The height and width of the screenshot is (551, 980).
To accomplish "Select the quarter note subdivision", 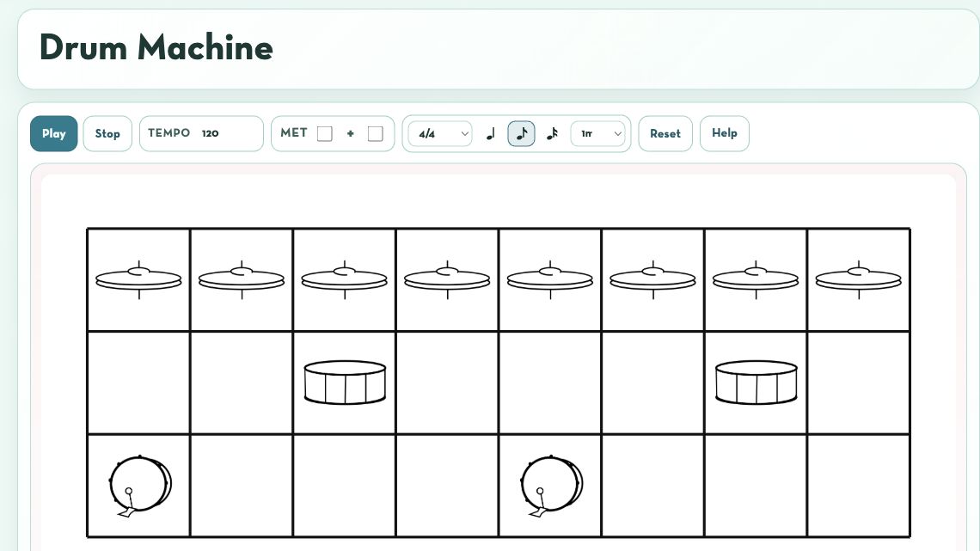I will point(491,134).
